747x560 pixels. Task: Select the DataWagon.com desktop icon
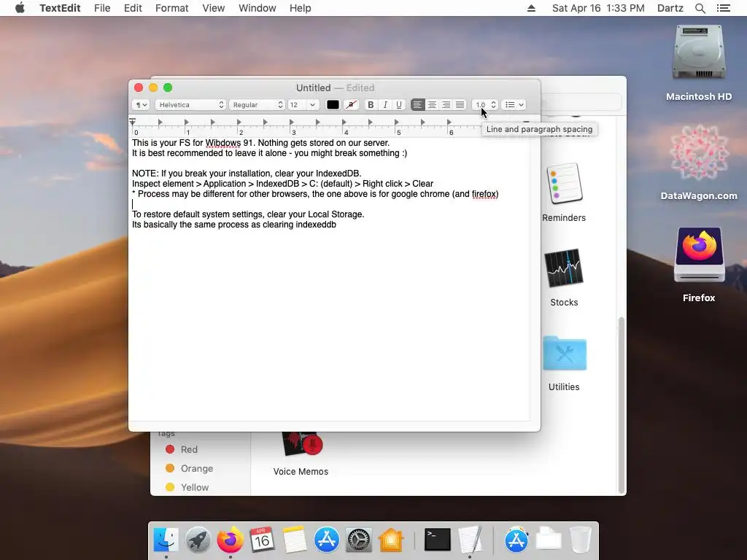[x=699, y=152]
